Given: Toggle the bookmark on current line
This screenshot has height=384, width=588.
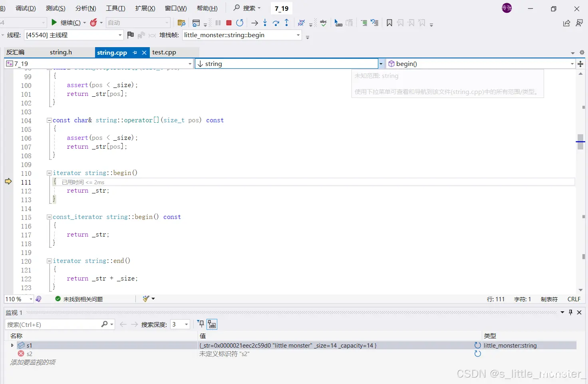Looking at the screenshot, I should click(x=389, y=23).
